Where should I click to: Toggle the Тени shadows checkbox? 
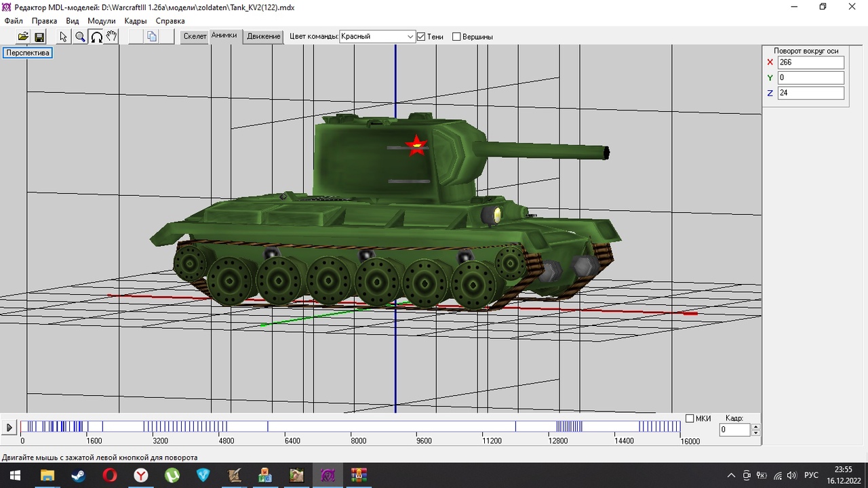coord(421,37)
